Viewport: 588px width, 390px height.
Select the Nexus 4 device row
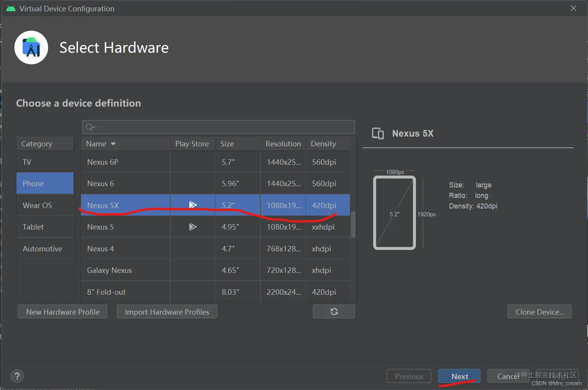click(215, 249)
